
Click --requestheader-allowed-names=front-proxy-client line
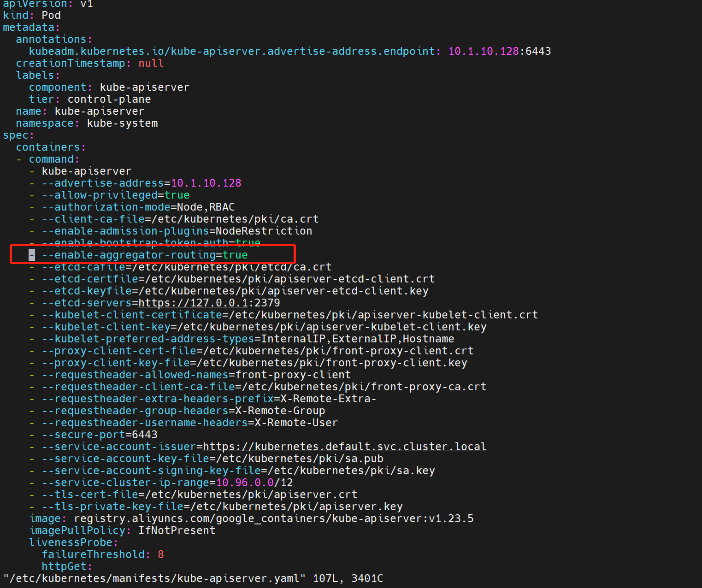(x=196, y=375)
